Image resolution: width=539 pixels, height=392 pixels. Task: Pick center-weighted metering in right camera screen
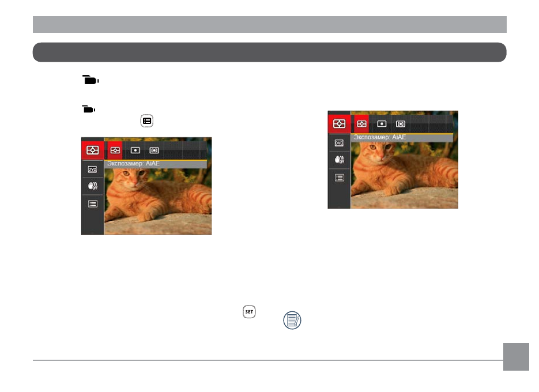click(x=401, y=124)
